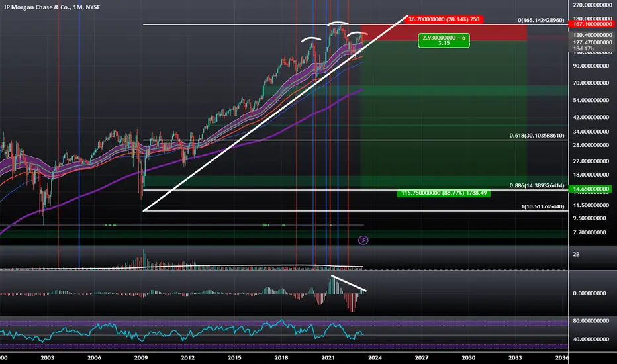Click the 2033 label on time axis

pos(515,357)
